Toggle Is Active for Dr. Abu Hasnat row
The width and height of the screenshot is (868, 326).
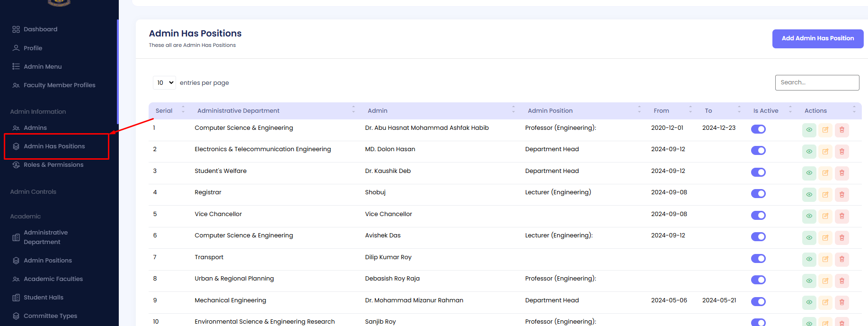[758, 129]
